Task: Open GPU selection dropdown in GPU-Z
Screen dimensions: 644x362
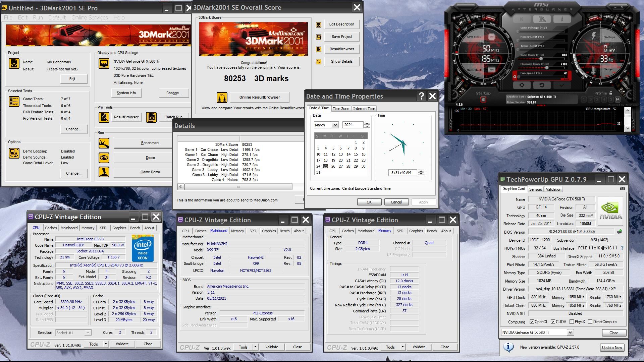Action: pos(570,333)
